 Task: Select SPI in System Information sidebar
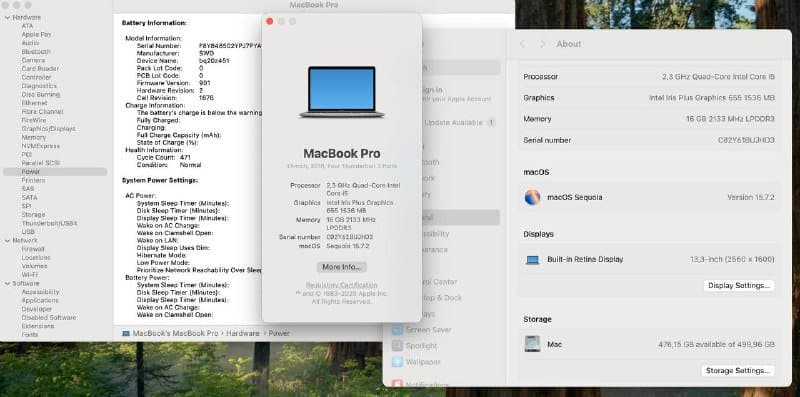click(x=27, y=206)
